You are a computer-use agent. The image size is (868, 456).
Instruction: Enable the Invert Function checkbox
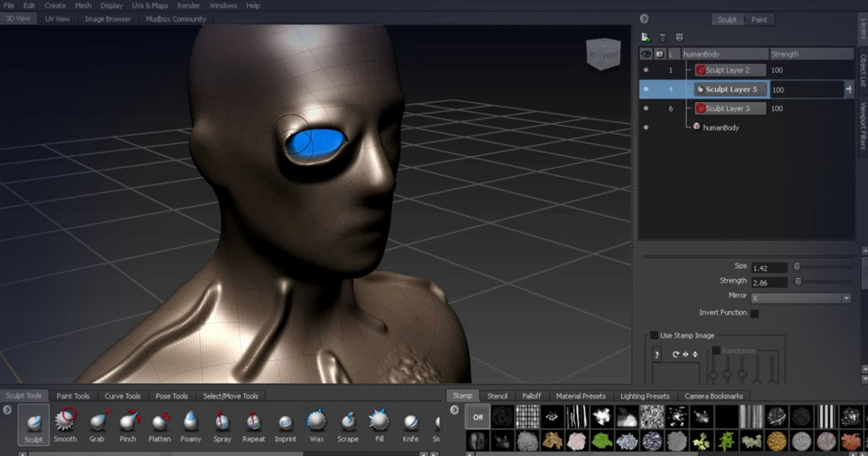754,312
